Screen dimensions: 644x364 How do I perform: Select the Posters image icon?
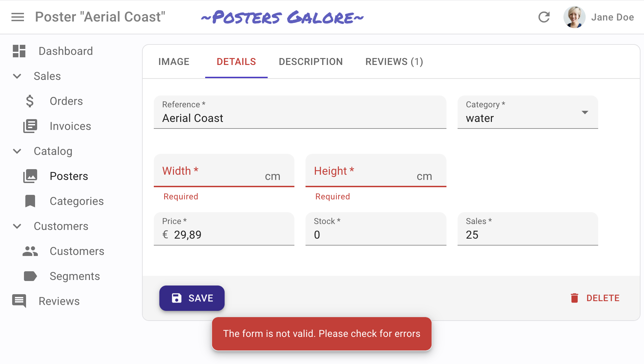coord(30,176)
